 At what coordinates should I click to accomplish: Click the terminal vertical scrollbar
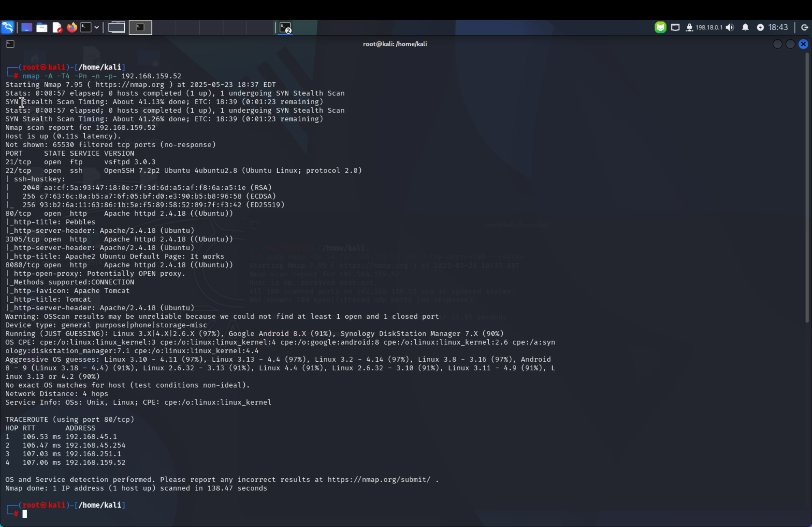click(807, 188)
